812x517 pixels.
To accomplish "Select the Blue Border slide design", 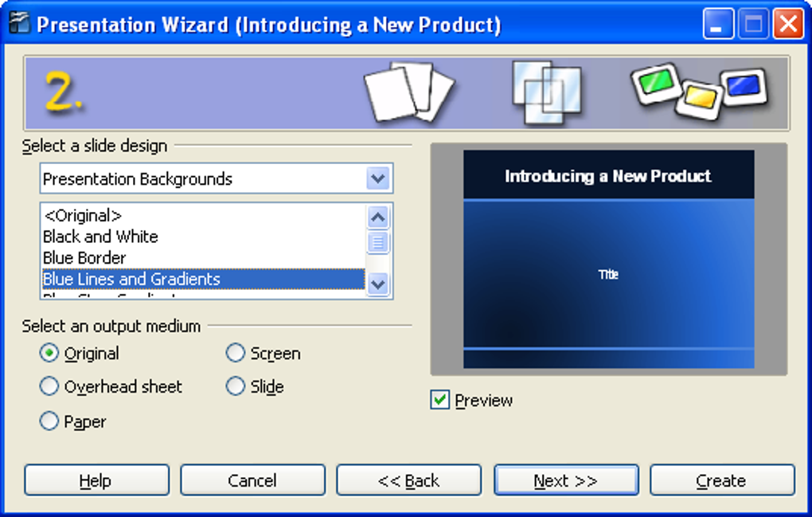I will tap(203, 258).
